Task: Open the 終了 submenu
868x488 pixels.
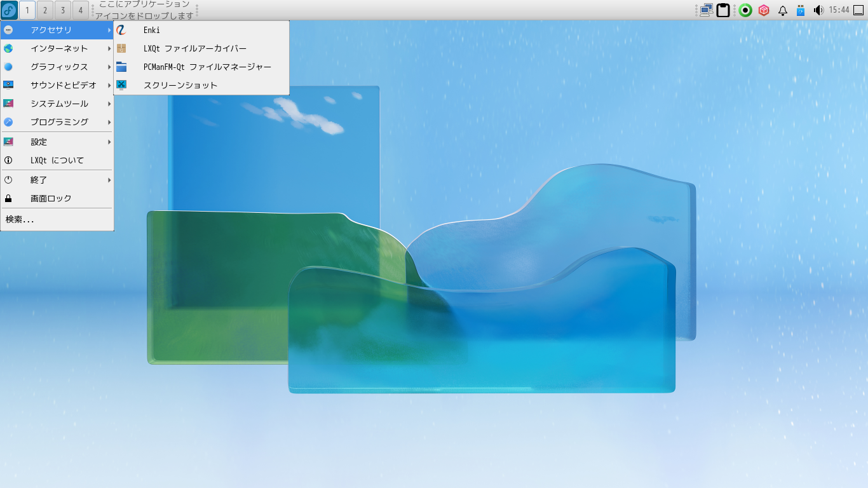Action: point(57,180)
